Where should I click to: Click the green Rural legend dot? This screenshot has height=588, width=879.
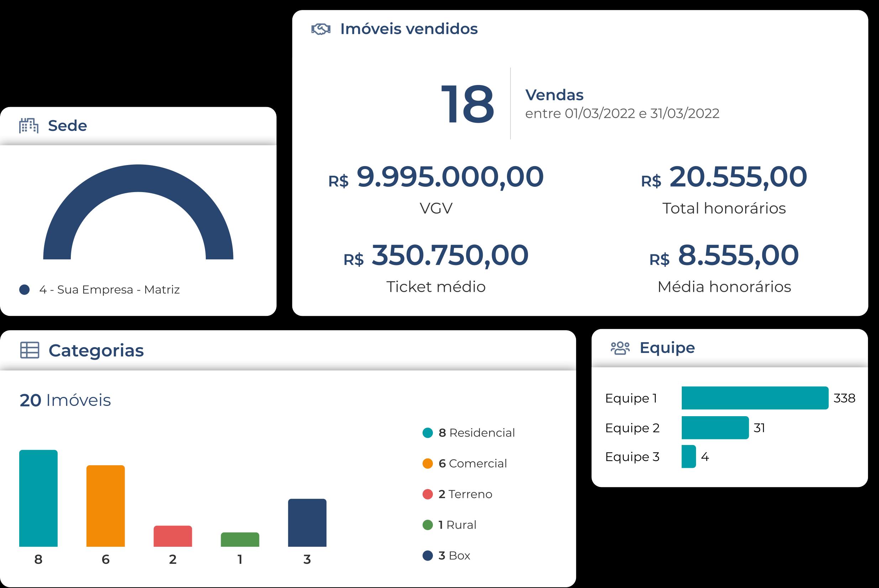[x=428, y=525]
